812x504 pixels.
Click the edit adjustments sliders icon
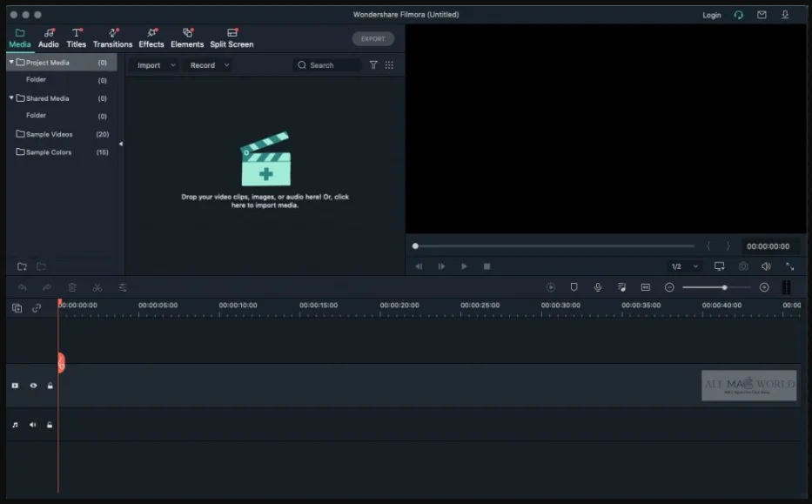pyautogui.click(x=122, y=287)
